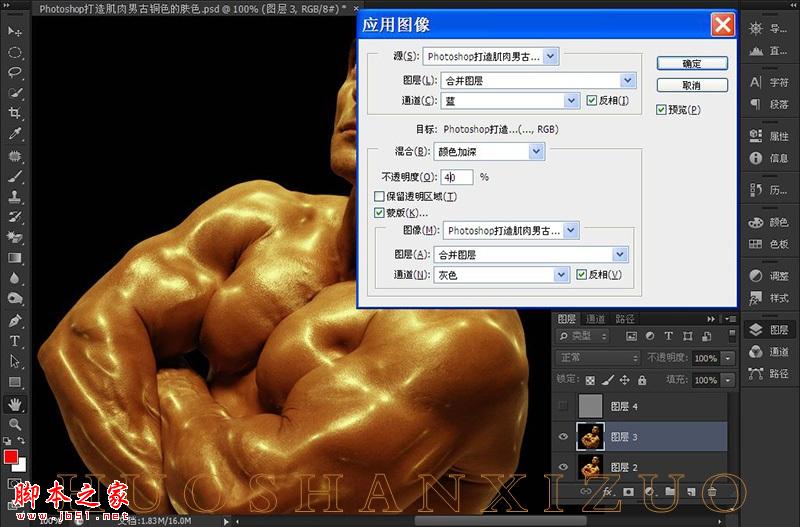Open the Paragraph panel icon
800x527 pixels.
tap(756, 104)
